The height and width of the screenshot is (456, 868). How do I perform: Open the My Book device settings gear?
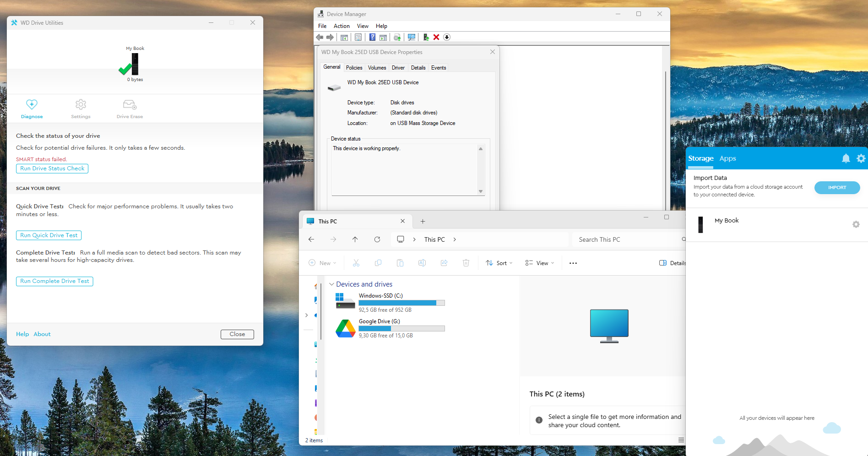click(856, 224)
